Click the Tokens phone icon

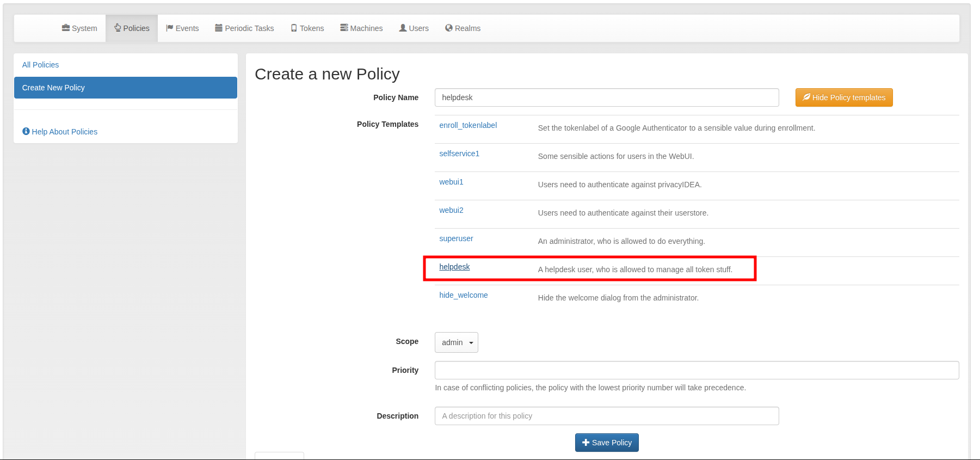point(294,28)
